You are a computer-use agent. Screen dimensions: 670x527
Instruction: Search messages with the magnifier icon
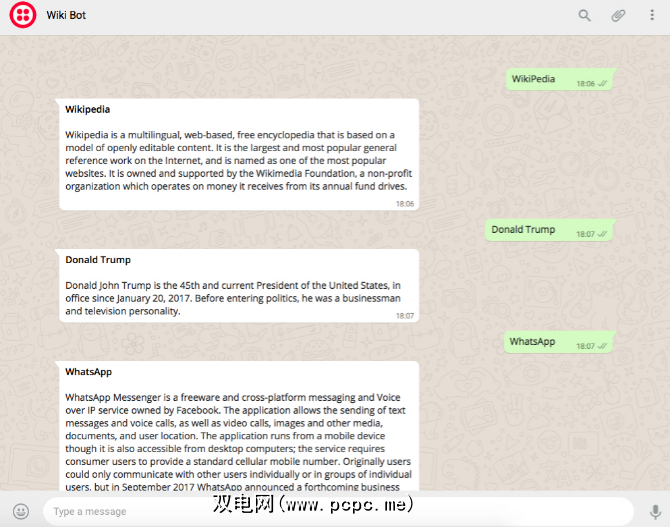tap(585, 15)
